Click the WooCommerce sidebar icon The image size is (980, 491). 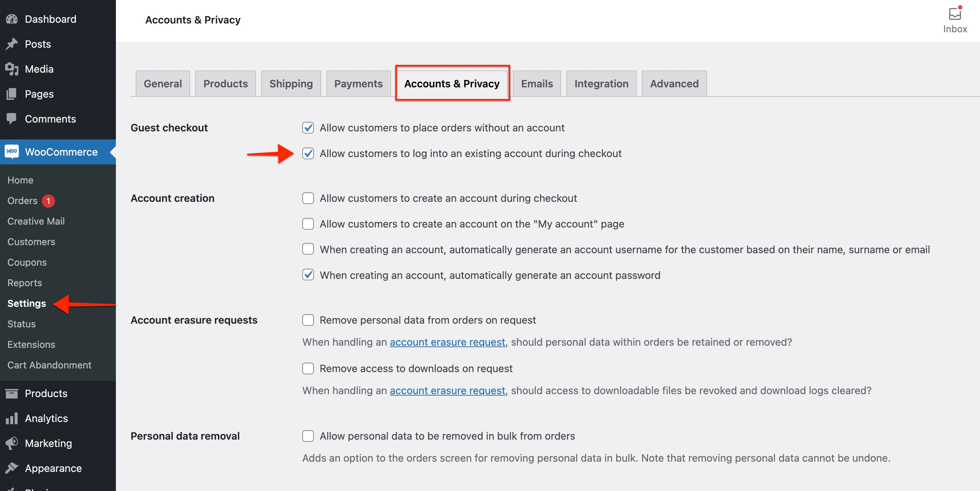tap(12, 152)
